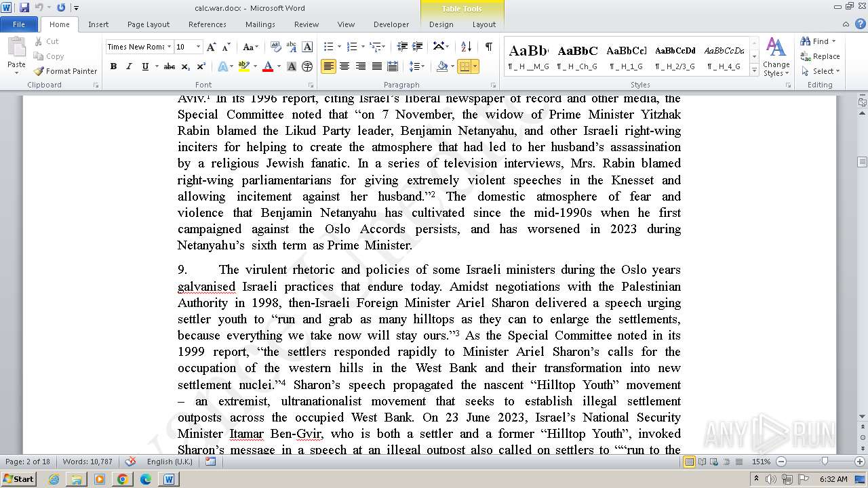Image resolution: width=868 pixels, height=488 pixels.
Task: Click the Copy button
Action: tap(49, 56)
